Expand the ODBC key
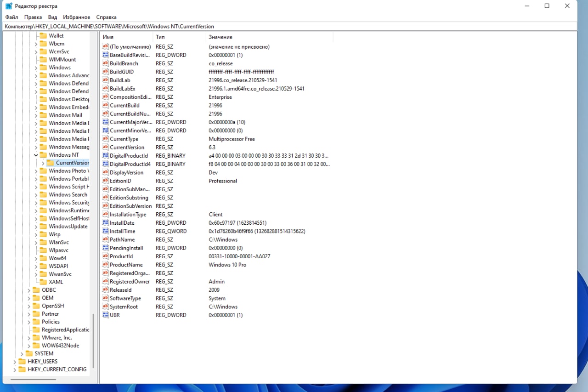 [x=28, y=290]
